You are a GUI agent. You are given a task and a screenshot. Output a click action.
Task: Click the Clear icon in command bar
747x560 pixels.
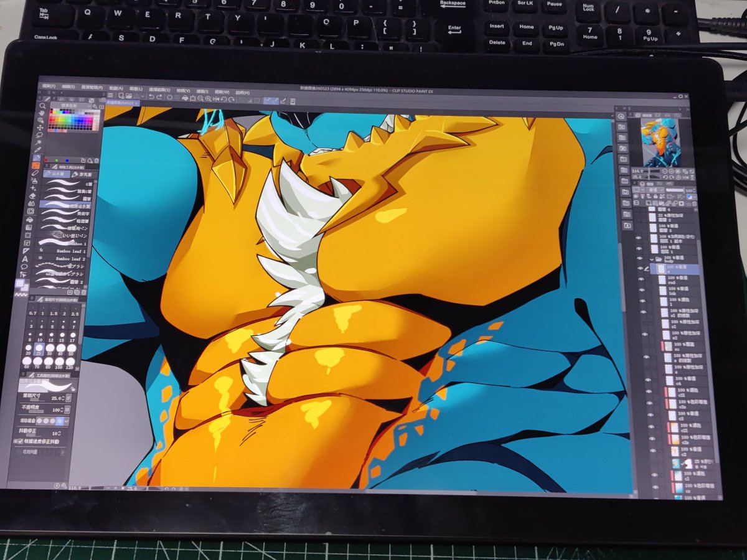click(170, 97)
